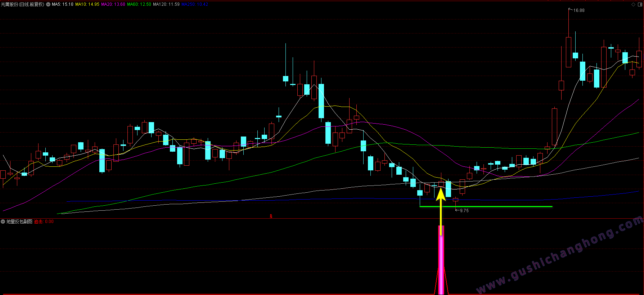Select the MA60: 12.50 label
This screenshot has height=295, width=644.
(x=139, y=4)
